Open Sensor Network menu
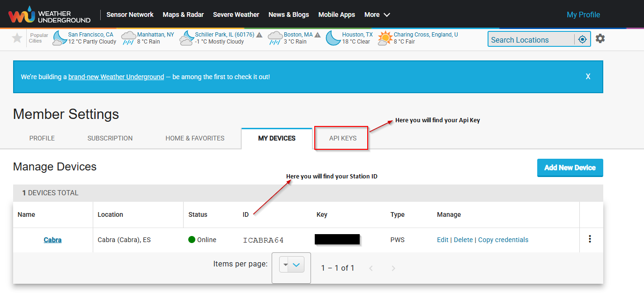644x295 pixels. [130, 15]
